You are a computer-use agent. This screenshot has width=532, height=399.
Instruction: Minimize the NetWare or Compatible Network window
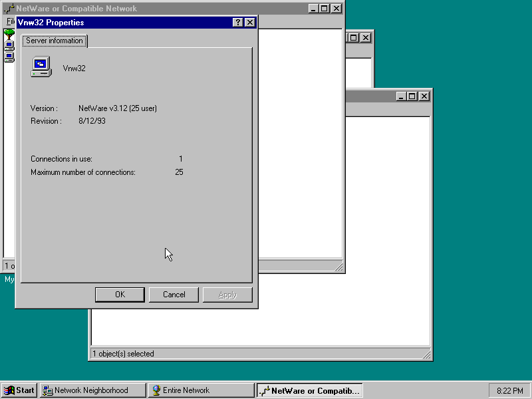(313, 9)
